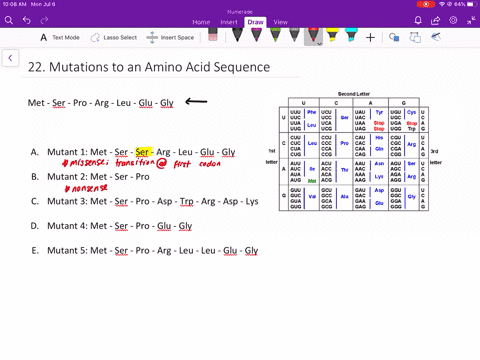Click the ink-to-text conversion icon
The height and width of the screenshot is (360, 480).
click(415, 37)
